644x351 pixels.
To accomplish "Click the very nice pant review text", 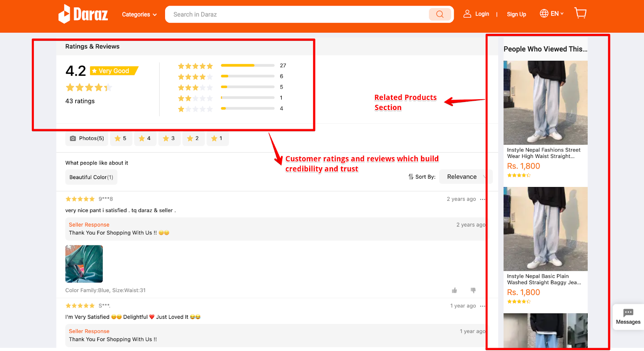I will (x=120, y=210).
